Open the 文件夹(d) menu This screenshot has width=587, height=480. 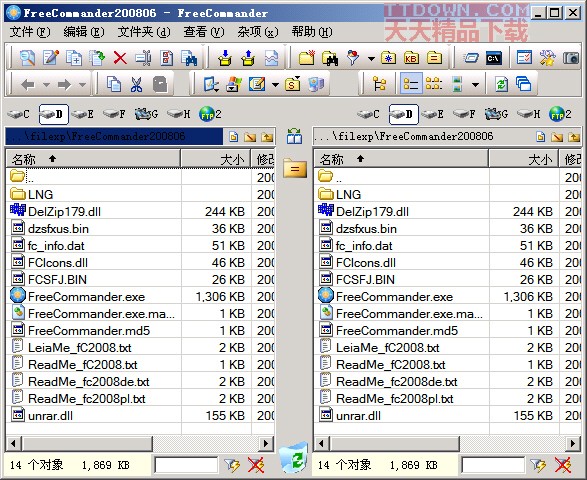coord(144,32)
